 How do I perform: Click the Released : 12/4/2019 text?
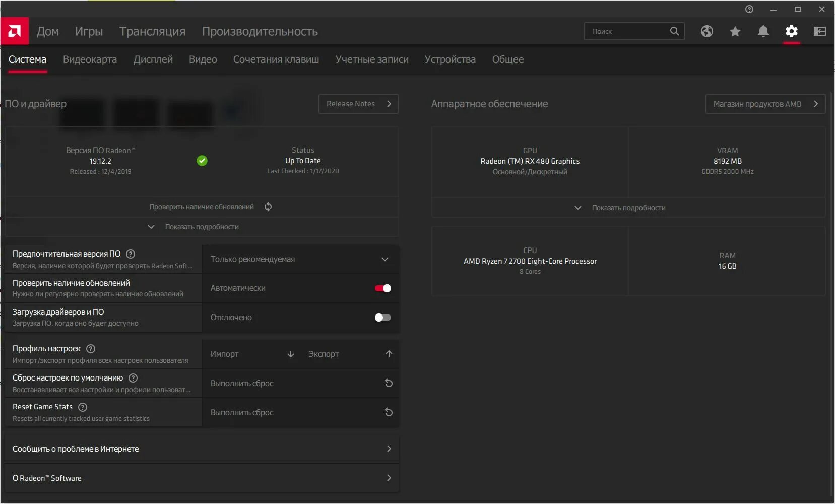pyautogui.click(x=100, y=172)
